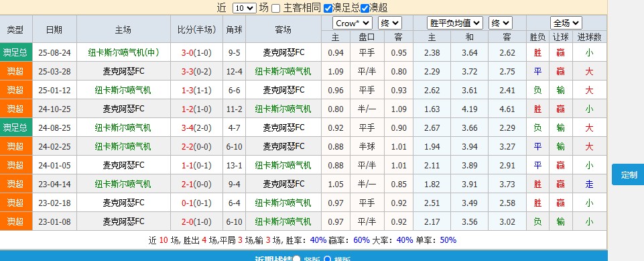The width and height of the screenshot is (644, 261).
Task: Click the 3-4(2-0) score
Action: pos(196,128)
